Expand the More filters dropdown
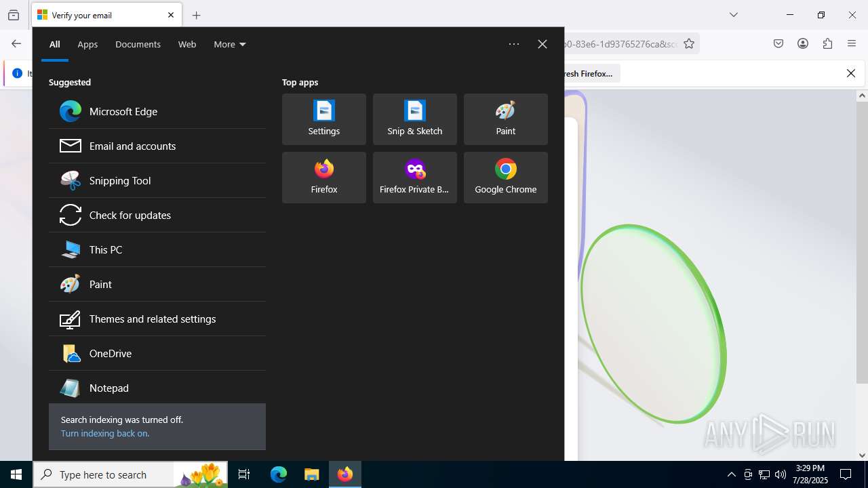 [230, 44]
